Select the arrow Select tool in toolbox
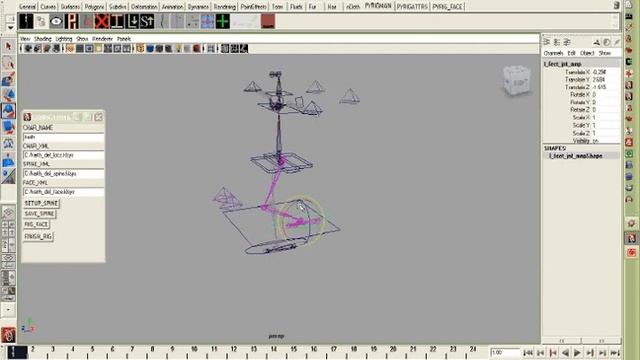The height and width of the screenshot is (360, 640). (8, 47)
